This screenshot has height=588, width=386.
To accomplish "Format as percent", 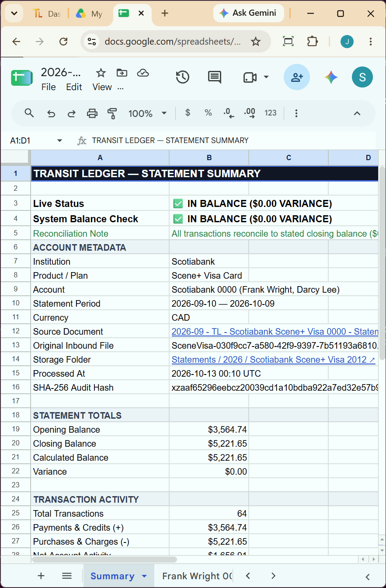I will 208,113.
